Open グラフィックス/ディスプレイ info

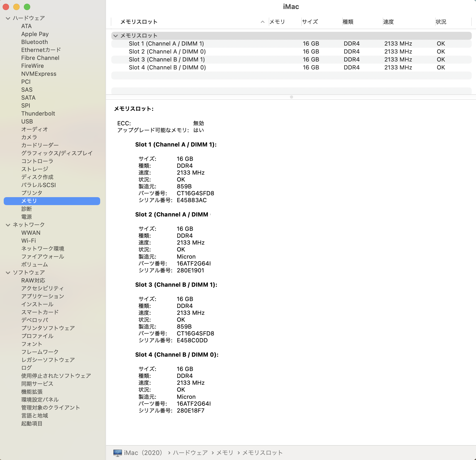coord(57,153)
